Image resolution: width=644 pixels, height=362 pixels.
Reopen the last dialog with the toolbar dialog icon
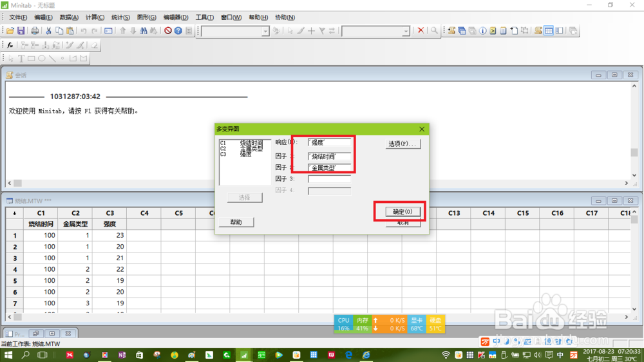coord(108,31)
